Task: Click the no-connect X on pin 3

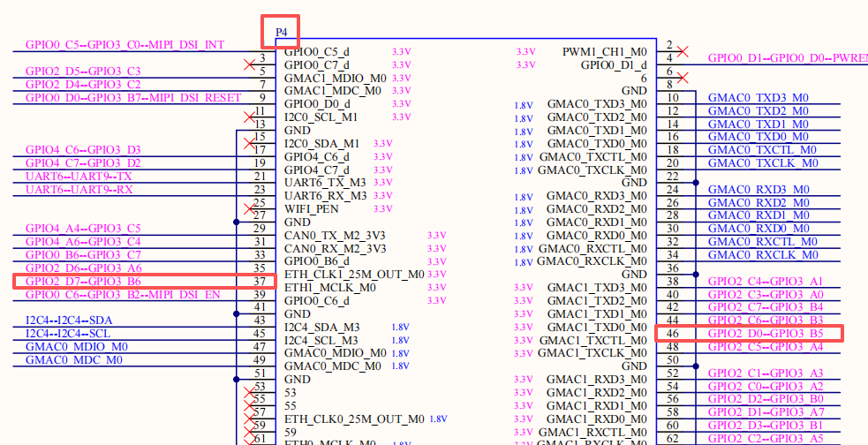Action: [x=250, y=64]
